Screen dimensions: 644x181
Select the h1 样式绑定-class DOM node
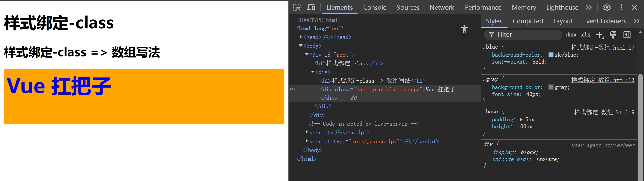(x=348, y=63)
